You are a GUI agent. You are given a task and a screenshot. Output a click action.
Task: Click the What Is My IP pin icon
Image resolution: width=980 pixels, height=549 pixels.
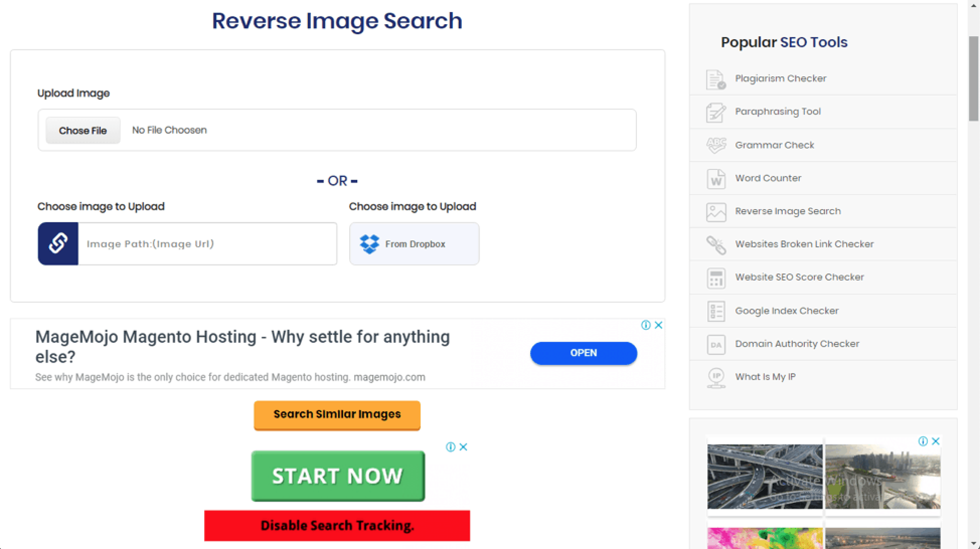point(715,377)
